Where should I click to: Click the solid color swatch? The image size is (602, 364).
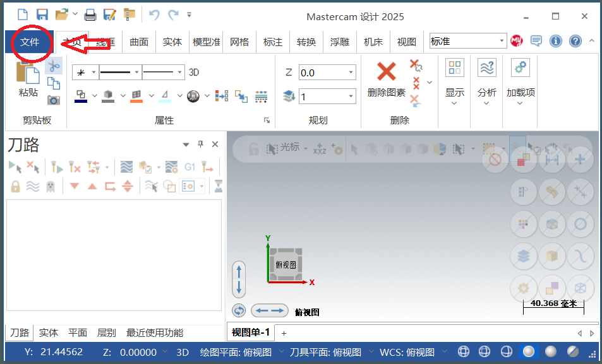(x=108, y=96)
